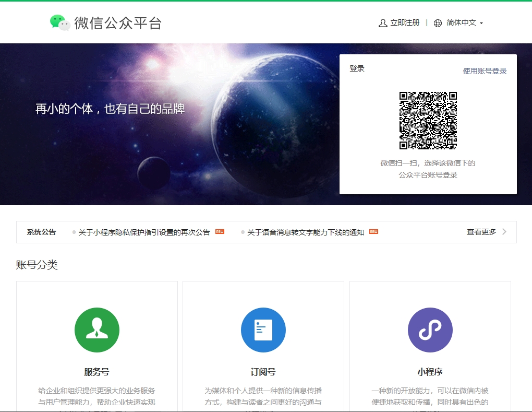Click the chevron arrow next to 查看更多
Image resolution: width=532 pixels, height=412 pixels.
point(504,232)
